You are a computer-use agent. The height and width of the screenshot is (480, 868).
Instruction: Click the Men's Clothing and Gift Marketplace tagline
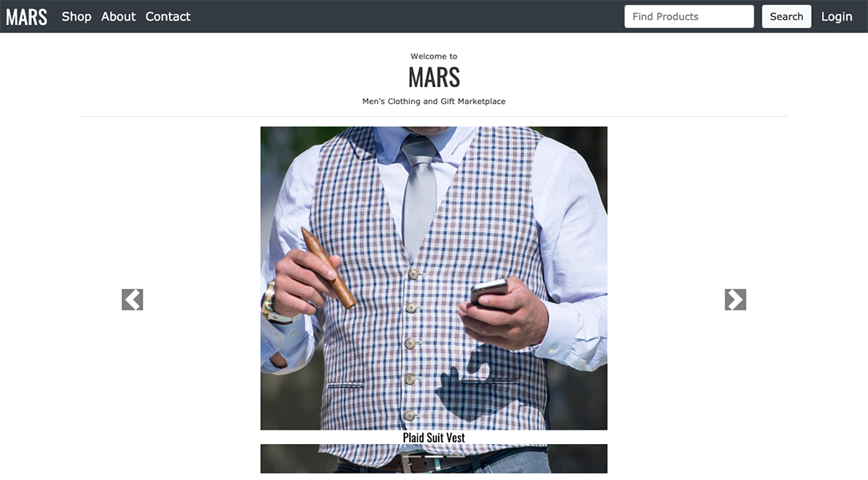[x=434, y=101]
